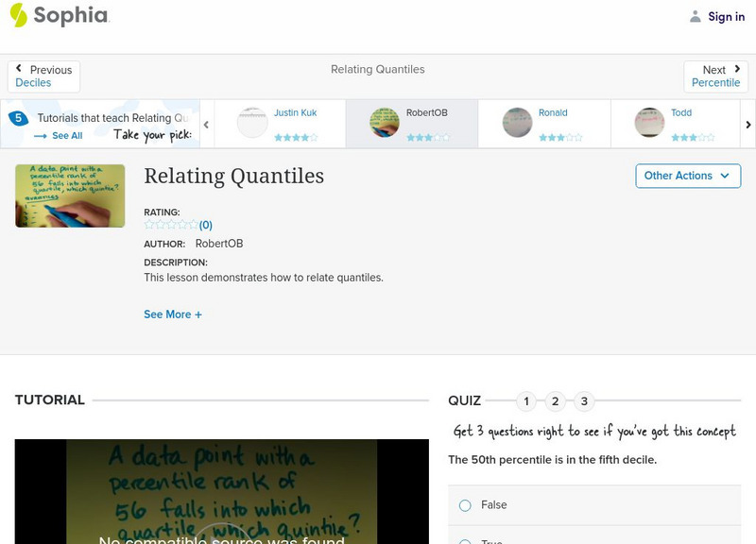Viewport: 756px width, 544px height.
Task: Select the True answer option
Action: [464, 539]
